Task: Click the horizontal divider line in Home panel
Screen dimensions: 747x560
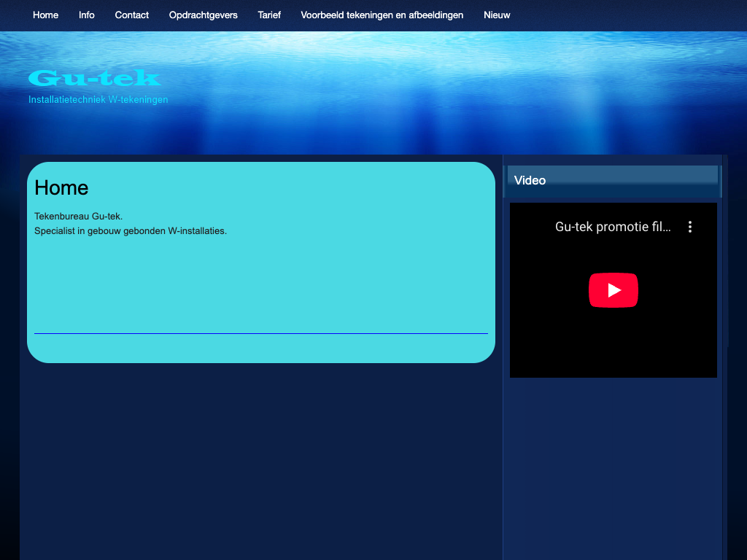Action: pos(260,333)
